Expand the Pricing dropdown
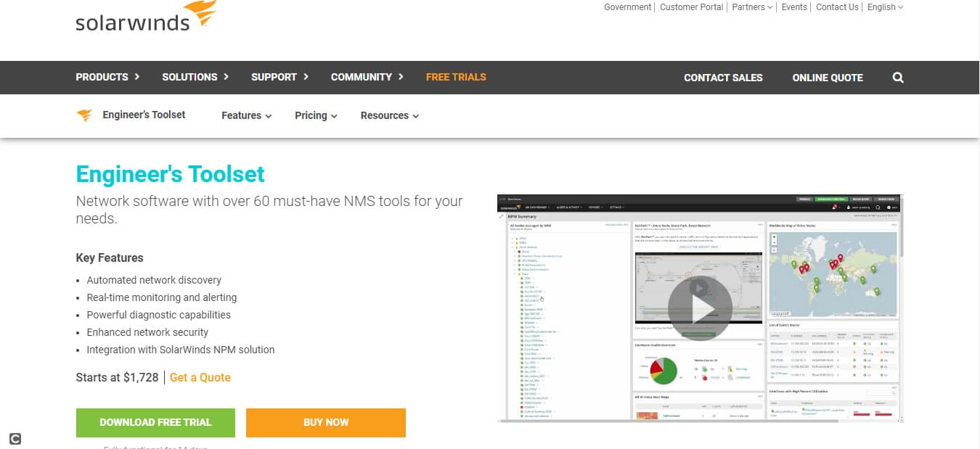This screenshot has width=980, height=449. pyautogui.click(x=316, y=115)
